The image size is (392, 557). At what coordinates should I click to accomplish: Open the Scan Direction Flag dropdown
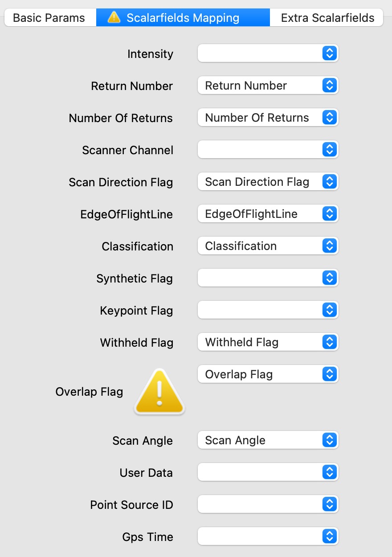point(268,182)
